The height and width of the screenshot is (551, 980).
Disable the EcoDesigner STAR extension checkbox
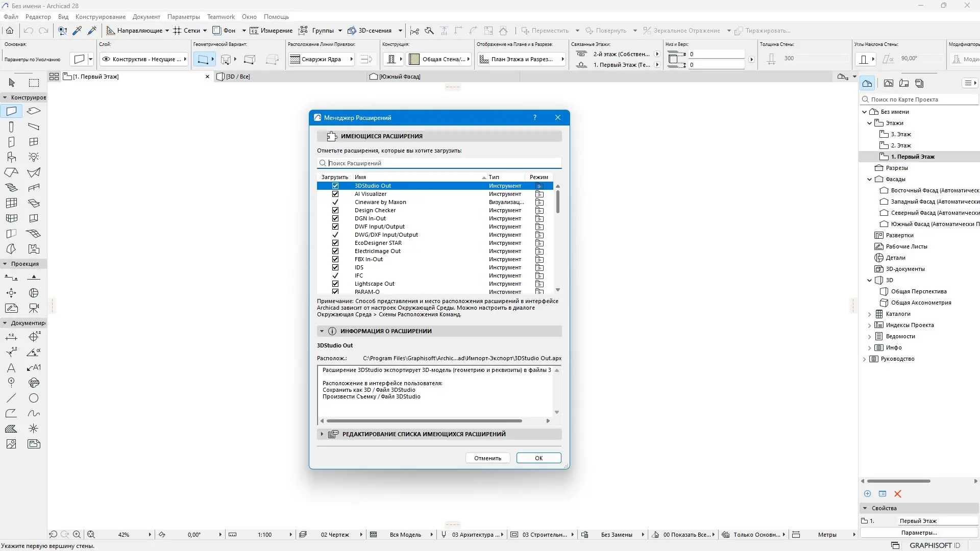[335, 243]
